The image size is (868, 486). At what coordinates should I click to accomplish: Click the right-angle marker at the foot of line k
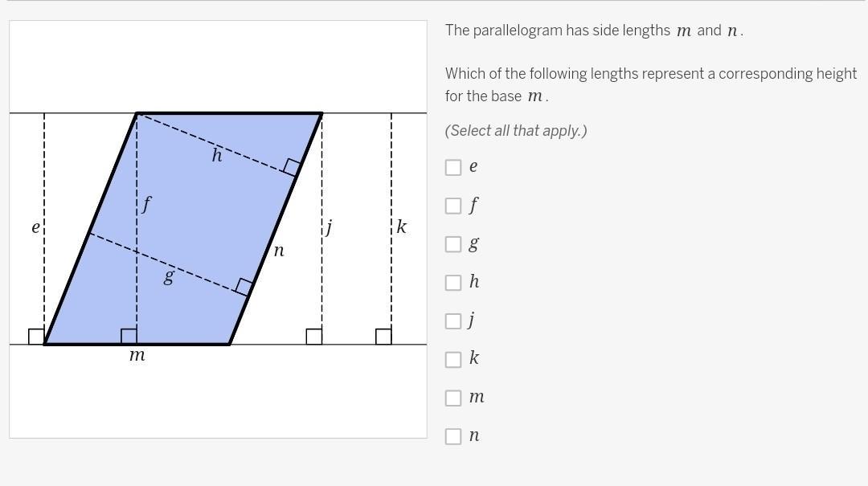[383, 337]
